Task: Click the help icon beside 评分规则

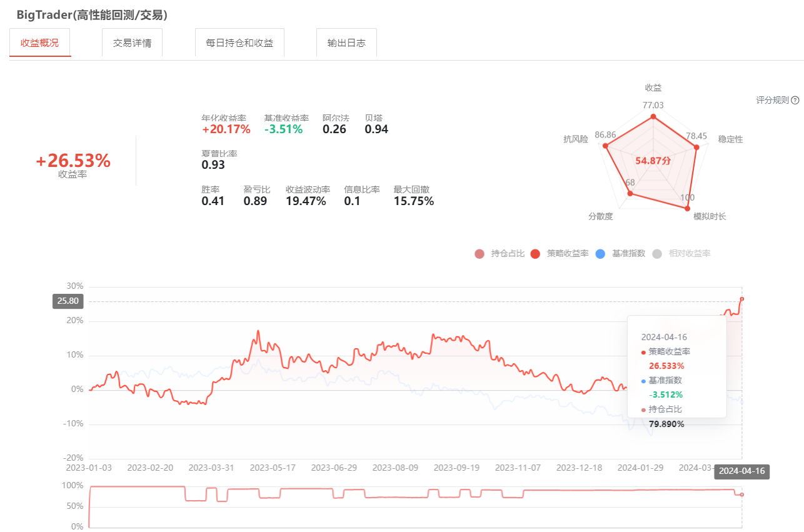Action: click(795, 100)
